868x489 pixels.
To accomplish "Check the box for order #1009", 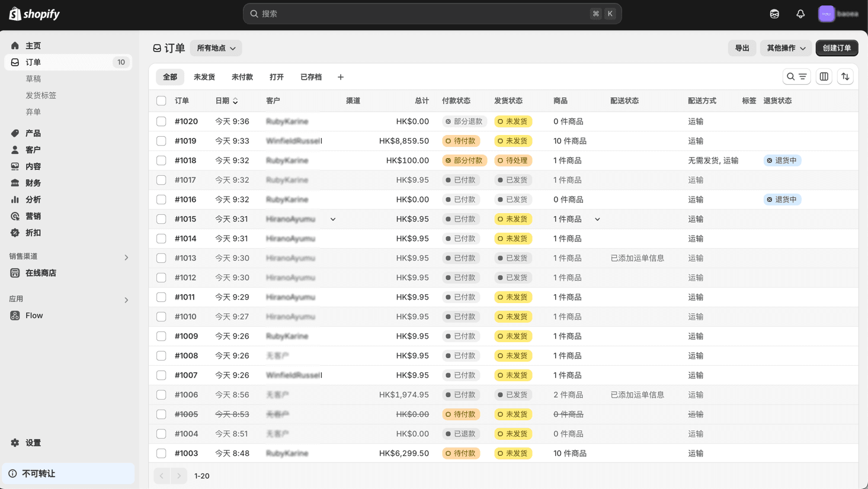I will coord(161,336).
